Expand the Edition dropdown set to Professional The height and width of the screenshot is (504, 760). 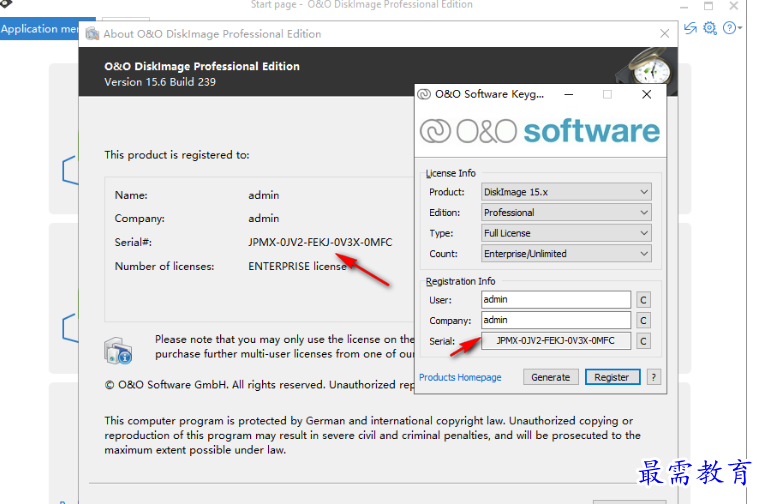click(x=566, y=212)
